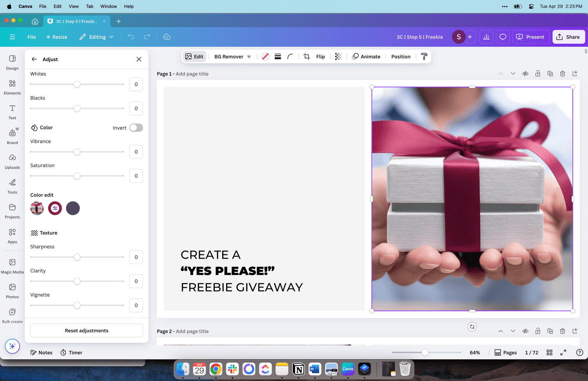
Task: Switch to the 3C Step 5 Freebie tab
Action: [x=76, y=21]
